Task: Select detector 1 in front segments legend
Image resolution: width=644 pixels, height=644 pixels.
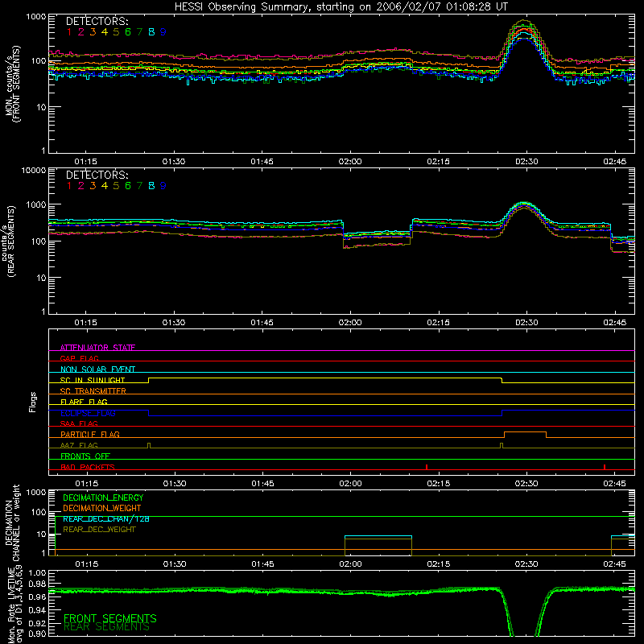Action: point(69,32)
